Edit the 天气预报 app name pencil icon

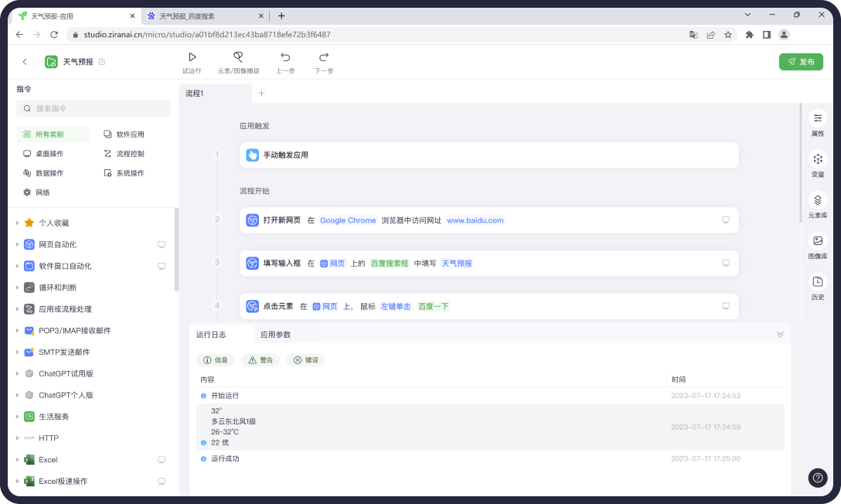pos(102,62)
